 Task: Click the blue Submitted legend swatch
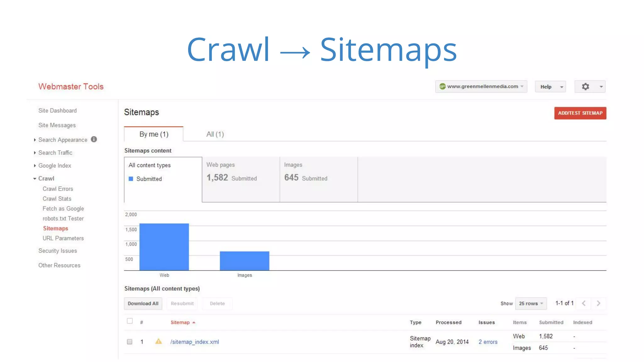click(x=131, y=179)
